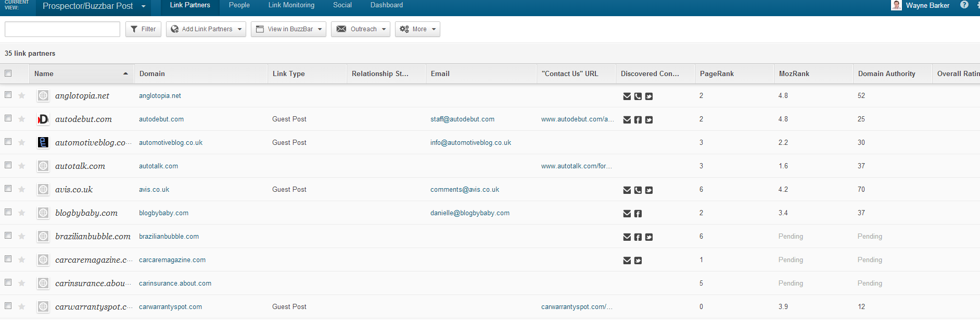Star the anglotopia.net link partner
Screen dimensions: 980x320
coord(22,95)
